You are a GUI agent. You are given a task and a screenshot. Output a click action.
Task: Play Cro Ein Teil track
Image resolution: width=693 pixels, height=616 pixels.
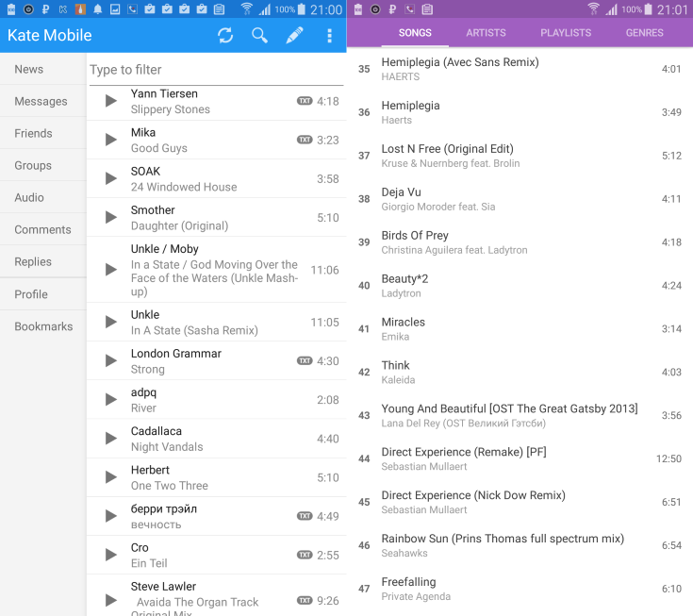pyautogui.click(x=111, y=555)
